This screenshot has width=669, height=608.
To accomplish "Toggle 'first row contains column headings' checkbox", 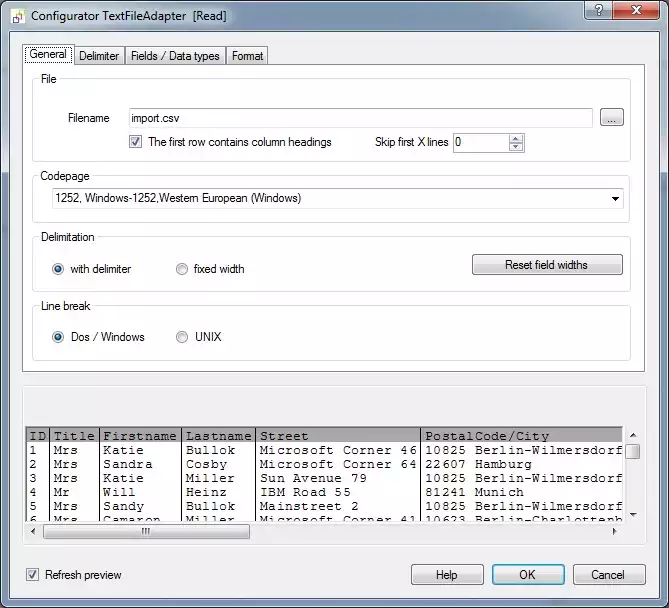I will coord(136,142).
